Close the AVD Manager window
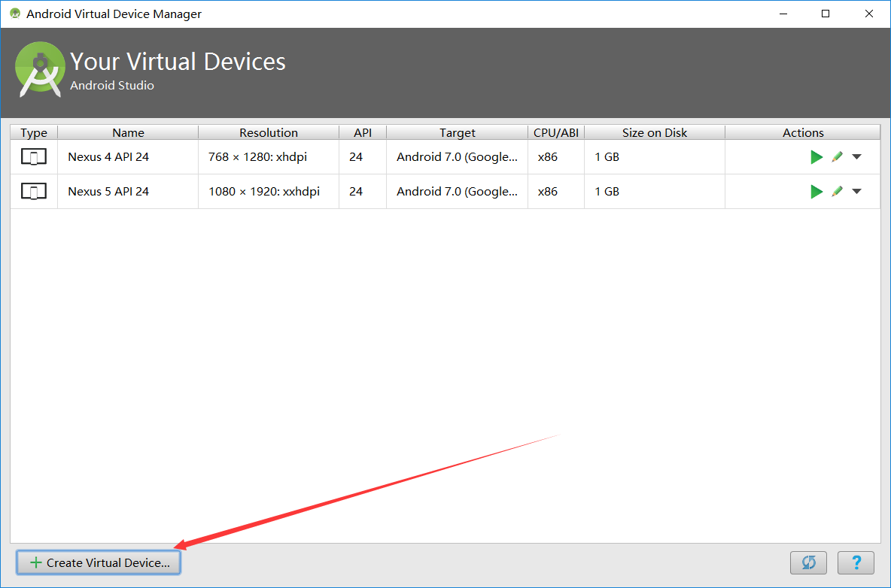 tap(869, 14)
